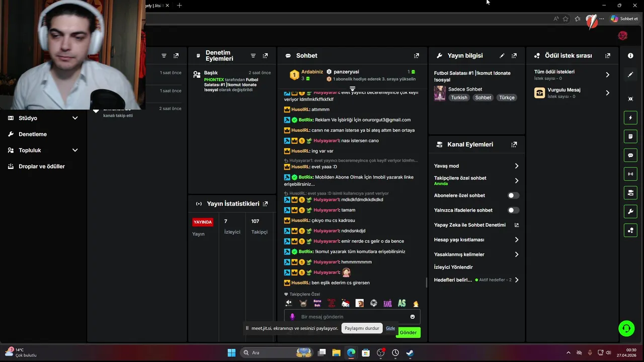
Task: Open Takipçilere özel sohbet settings chevron
Action: tap(516, 180)
